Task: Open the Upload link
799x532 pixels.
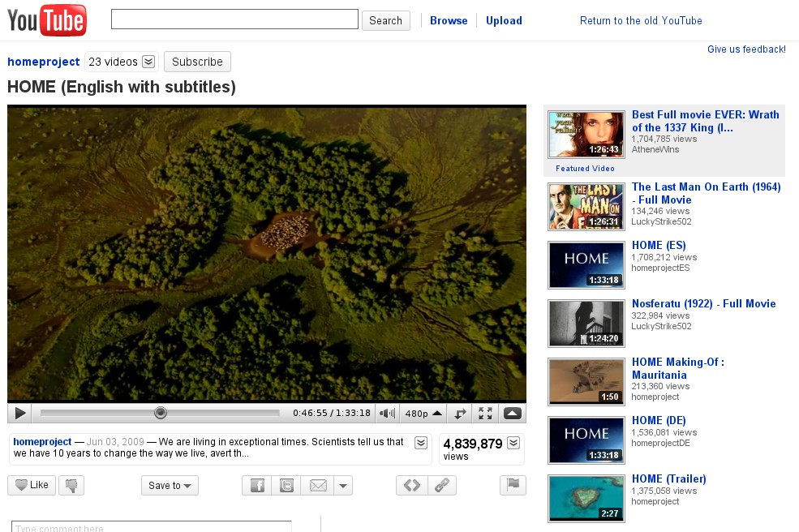Action: [x=504, y=20]
